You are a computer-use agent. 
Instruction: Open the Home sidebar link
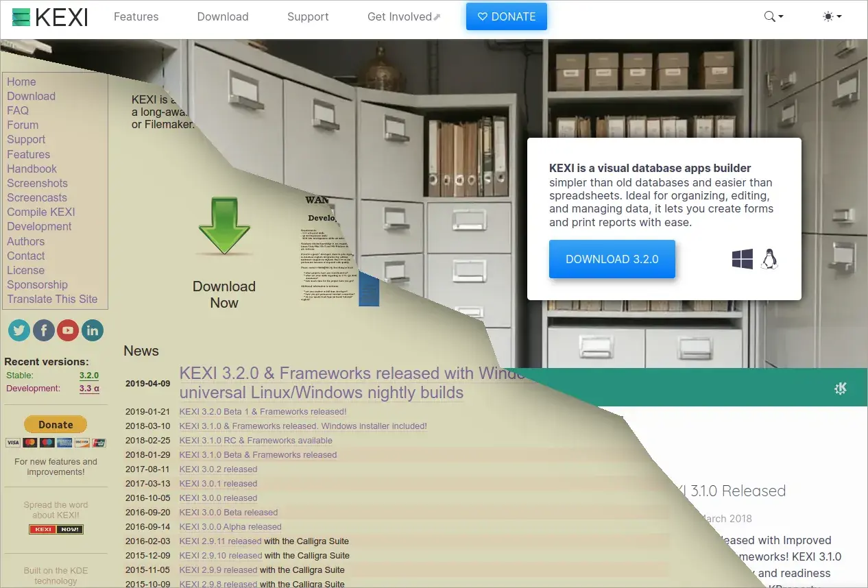21,82
